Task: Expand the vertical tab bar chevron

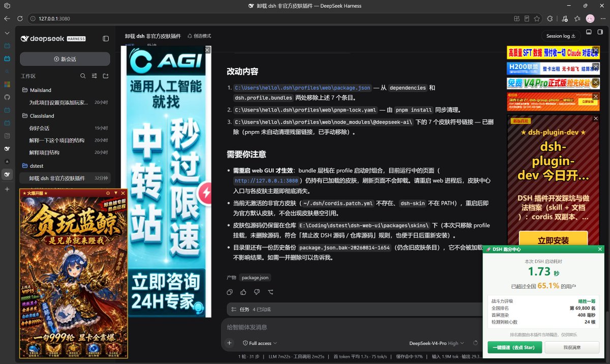Action: pyautogui.click(x=7, y=33)
